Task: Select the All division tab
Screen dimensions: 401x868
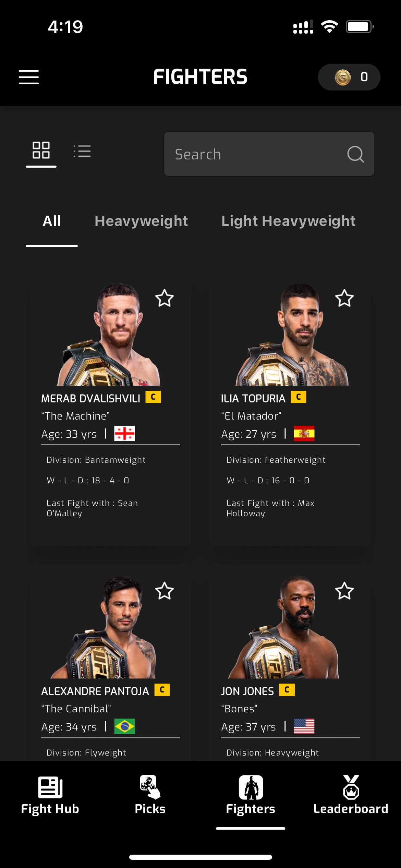Action: pyautogui.click(x=52, y=221)
